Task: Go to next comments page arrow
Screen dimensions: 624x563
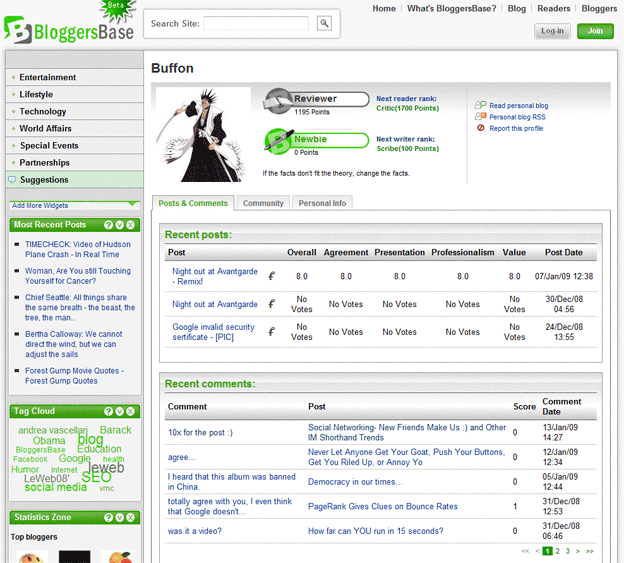Action: pyautogui.click(x=577, y=551)
